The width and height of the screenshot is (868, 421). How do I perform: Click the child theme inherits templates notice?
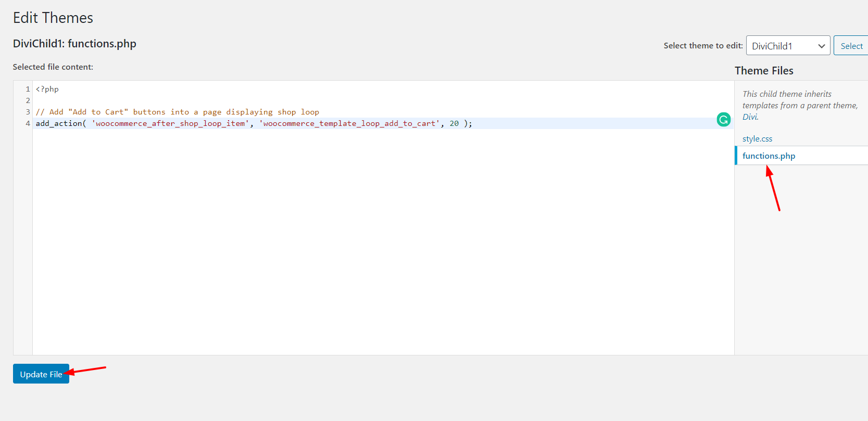pos(800,105)
